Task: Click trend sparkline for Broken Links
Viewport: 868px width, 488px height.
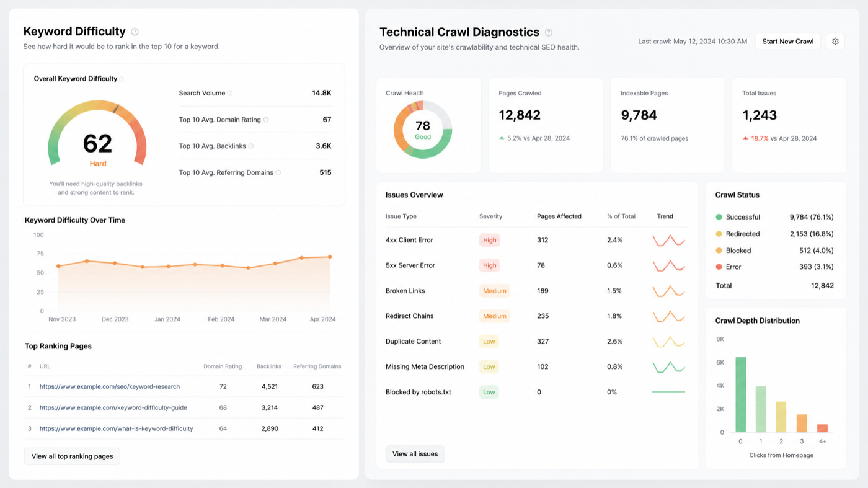Action: [x=668, y=291]
